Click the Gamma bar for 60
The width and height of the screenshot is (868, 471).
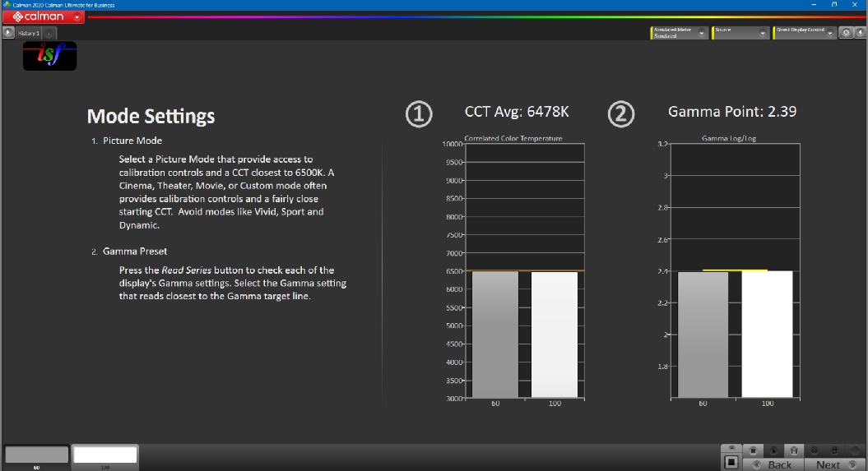click(703, 334)
